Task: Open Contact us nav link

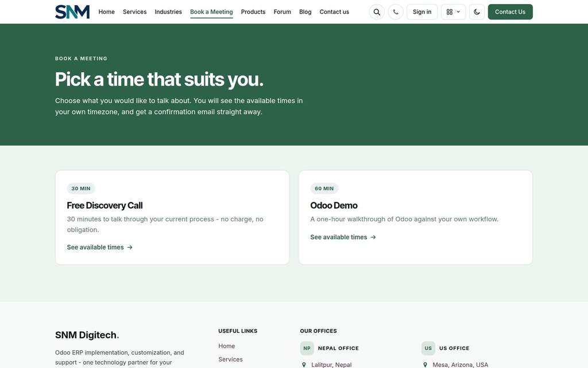Action: tap(334, 11)
